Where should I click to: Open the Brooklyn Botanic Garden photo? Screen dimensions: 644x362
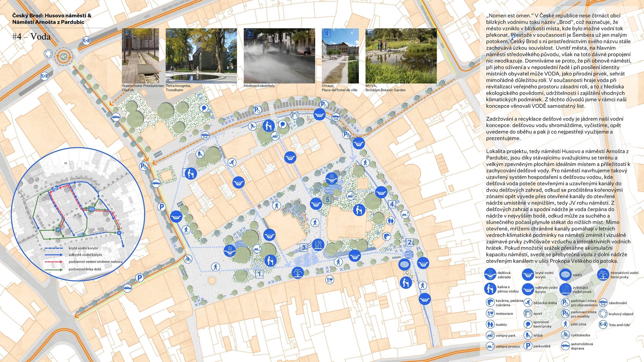pos(401,56)
